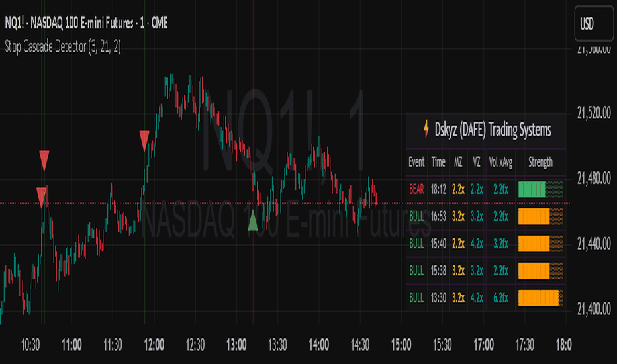
Task: Click the Vol xAvg column header
Action: point(500,162)
